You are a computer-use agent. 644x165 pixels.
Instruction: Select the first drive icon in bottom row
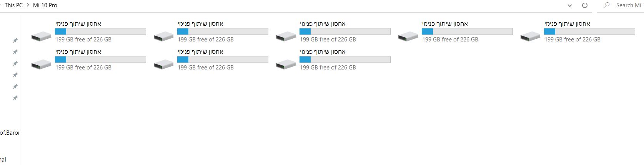41,64
